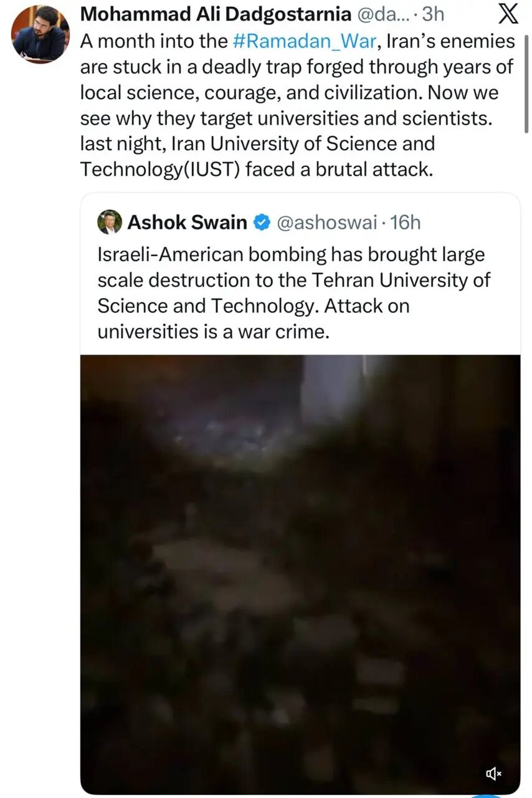Open quoted text about Israeli-American bombing
Screen dimensions: 532x798
[290, 255]
